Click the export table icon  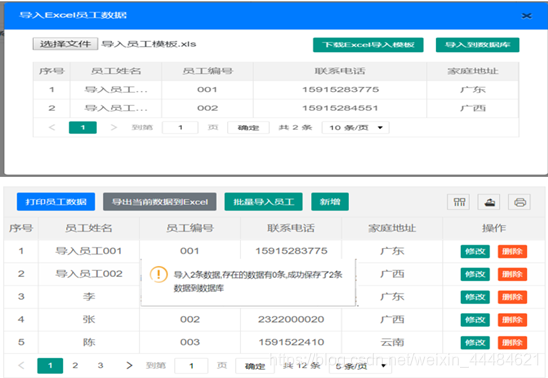pos(489,202)
